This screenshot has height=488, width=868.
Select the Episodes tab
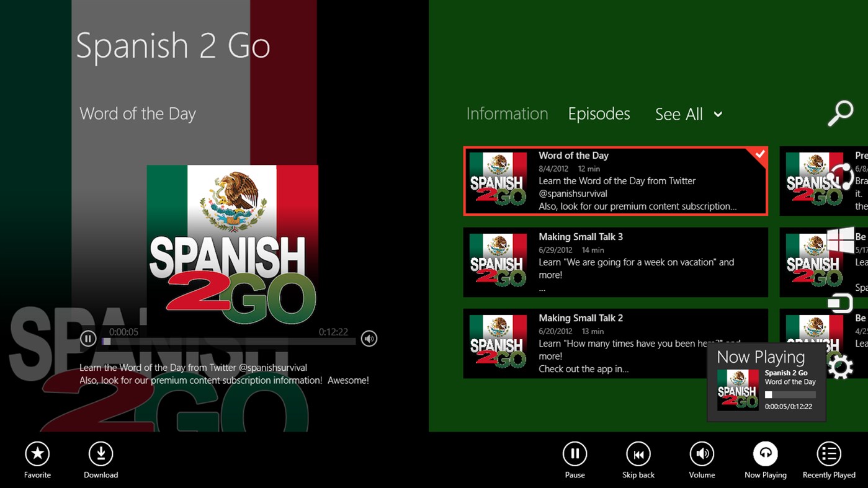[599, 113]
